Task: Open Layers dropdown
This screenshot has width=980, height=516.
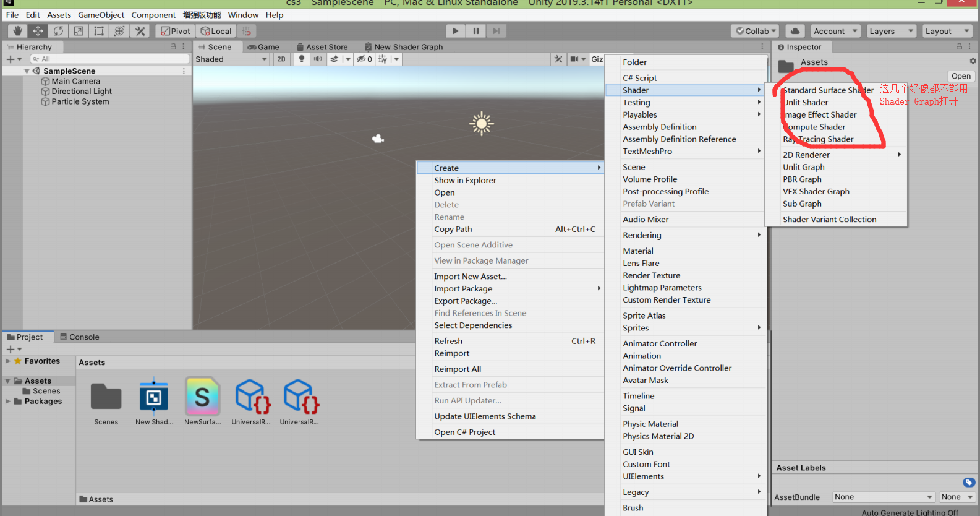Action: [x=890, y=31]
